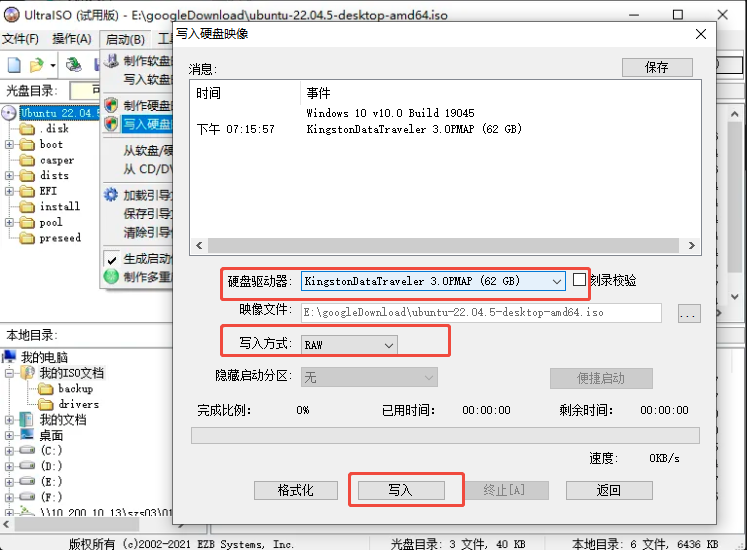Click the casper folder icon
This screenshot has height=550, width=747.
pyautogui.click(x=27, y=160)
